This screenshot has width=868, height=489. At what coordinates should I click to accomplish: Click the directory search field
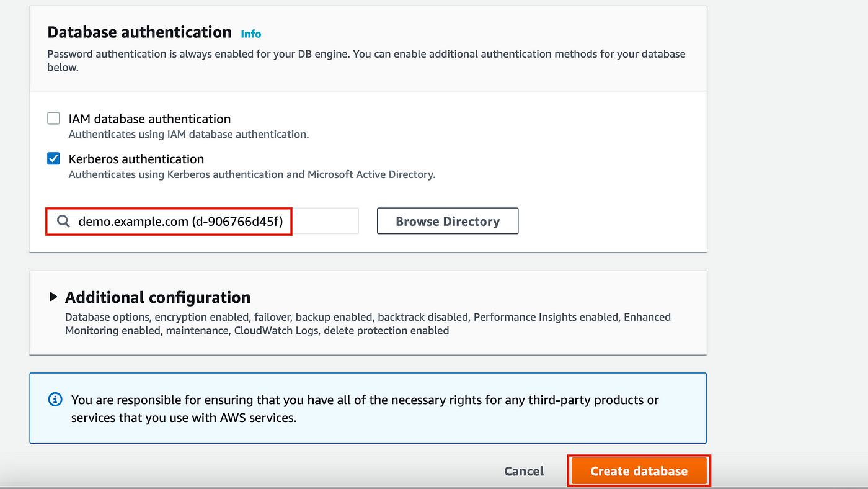203,222
